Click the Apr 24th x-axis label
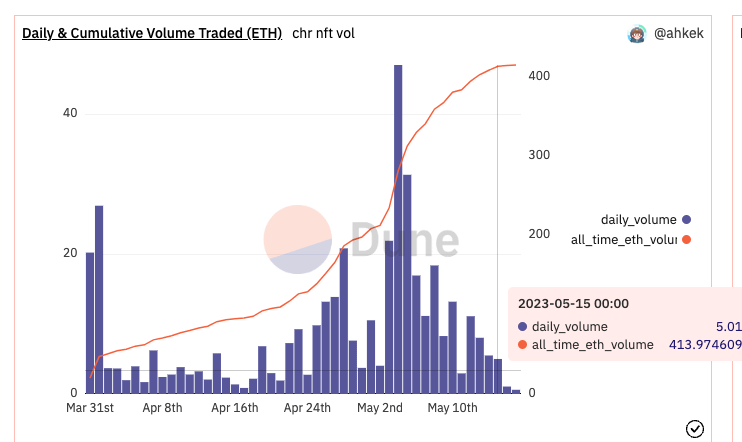The height and width of the screenshot is (442, 742). [306, 408]
